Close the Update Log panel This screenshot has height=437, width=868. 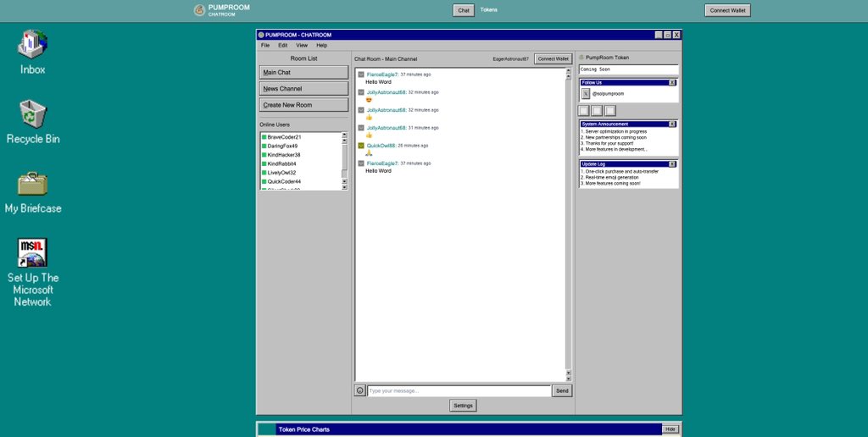click(672, 163)
